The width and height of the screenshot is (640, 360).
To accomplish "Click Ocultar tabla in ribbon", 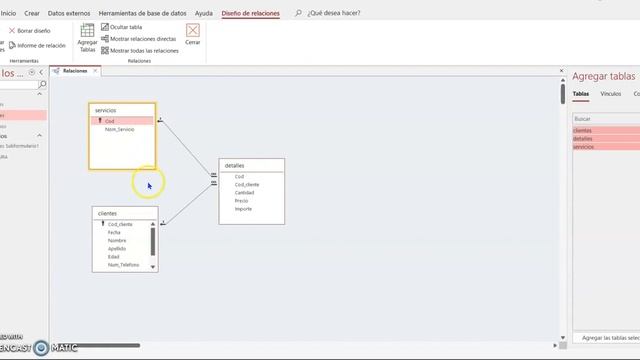I will click(x=122, y=27).
